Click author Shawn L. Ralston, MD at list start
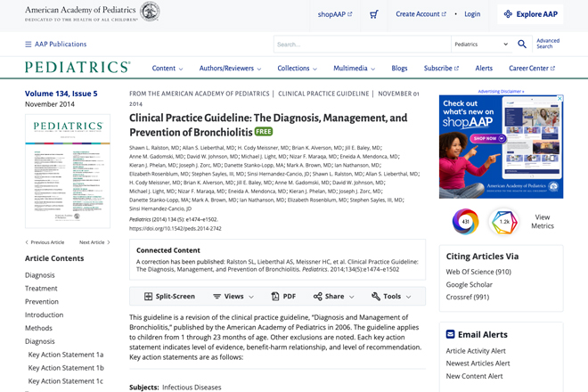This screenshot has width=588, height=392. [154, 148]
